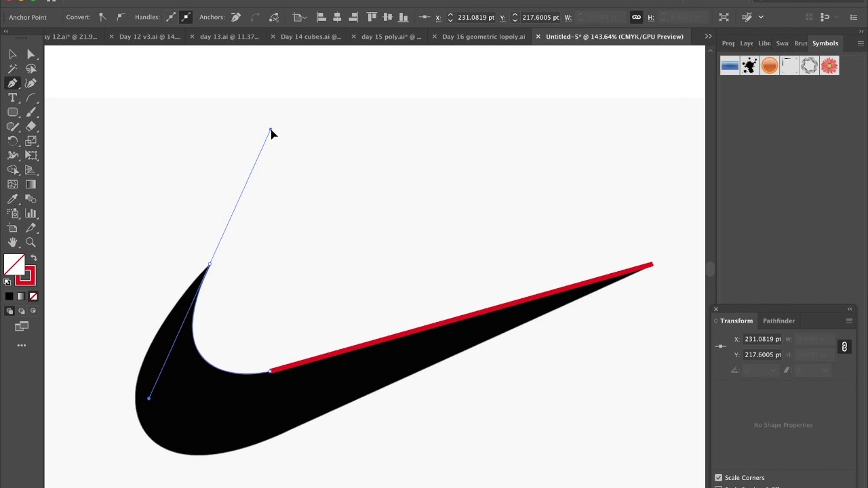Screen dimensions: 868x488
Task: Expand document tabs overflow chevrons
Action: pyautogui.click(x=708, y=37)
